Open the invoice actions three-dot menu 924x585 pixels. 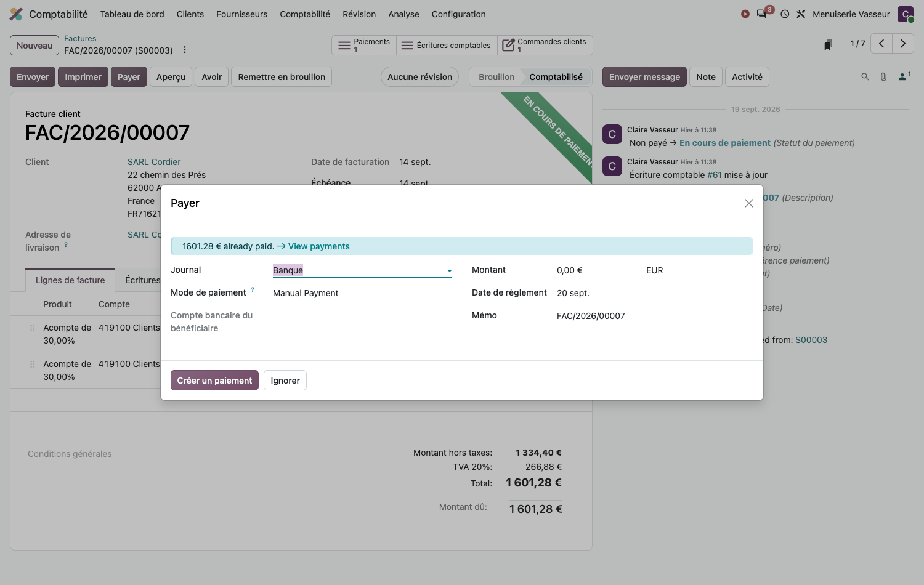[185, 50]
